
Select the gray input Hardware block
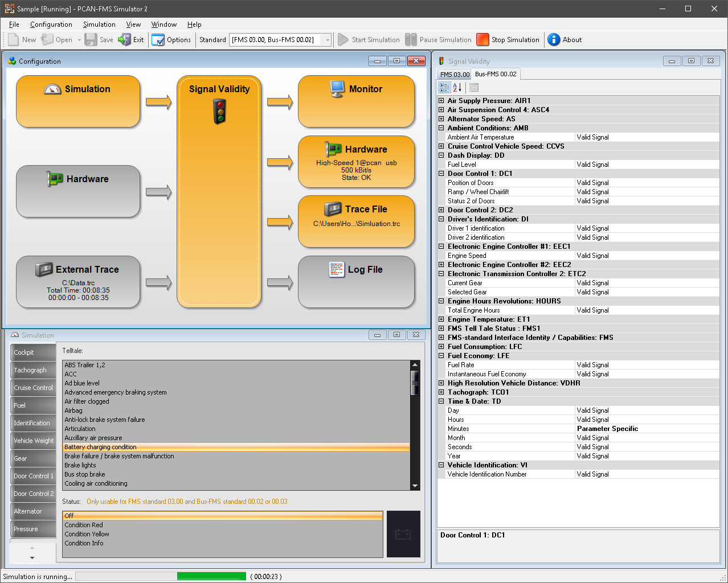pos(78,191)
